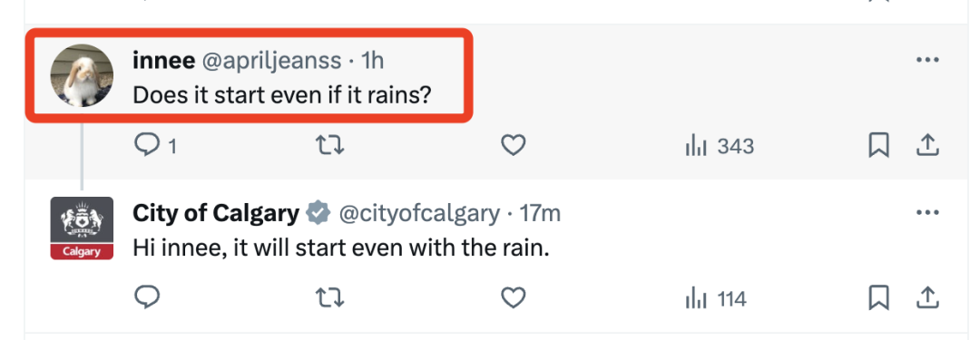Retweet City of Calgary's response
This screenshot has height=340, width=980.
(x=328, y=299)
